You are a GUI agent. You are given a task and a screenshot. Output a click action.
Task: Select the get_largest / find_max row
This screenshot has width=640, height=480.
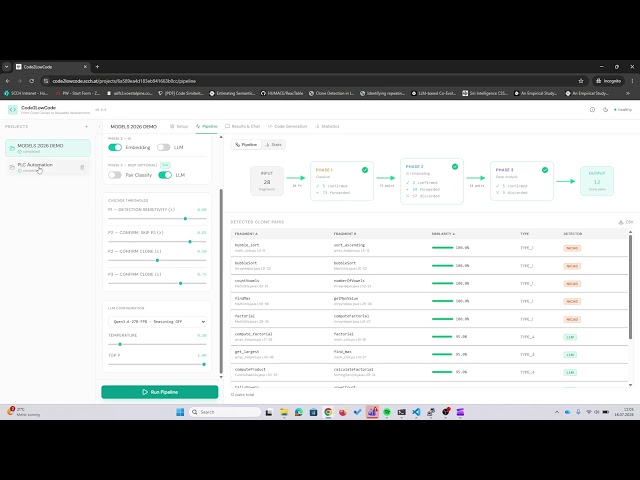coord(429,354)
